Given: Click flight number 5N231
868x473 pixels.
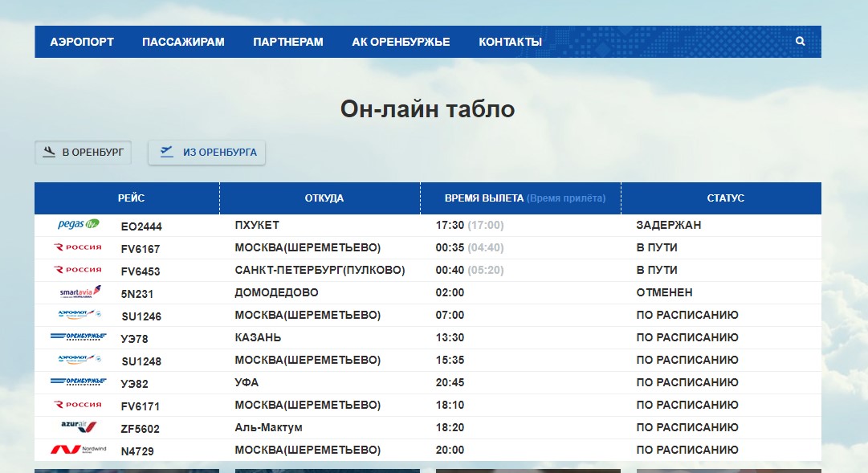Looking at the screenshot, I should [137, 294].
